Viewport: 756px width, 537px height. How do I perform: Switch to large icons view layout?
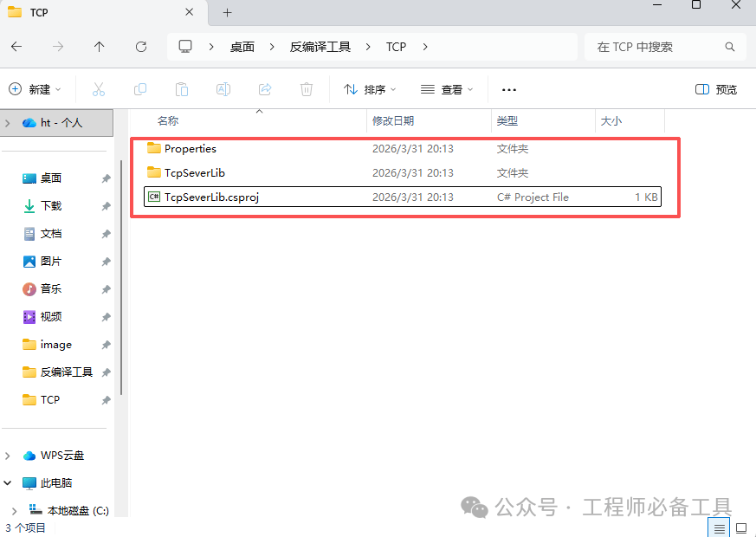(741, 527)
